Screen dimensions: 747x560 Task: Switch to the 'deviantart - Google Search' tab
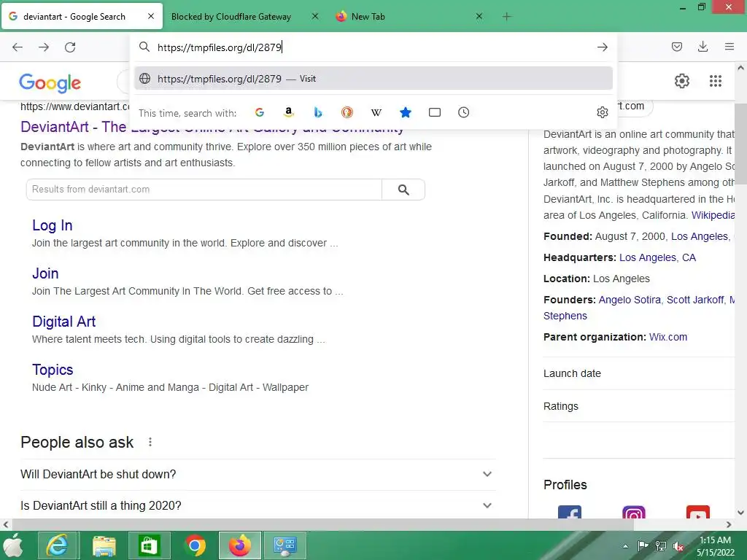(82, 17)
